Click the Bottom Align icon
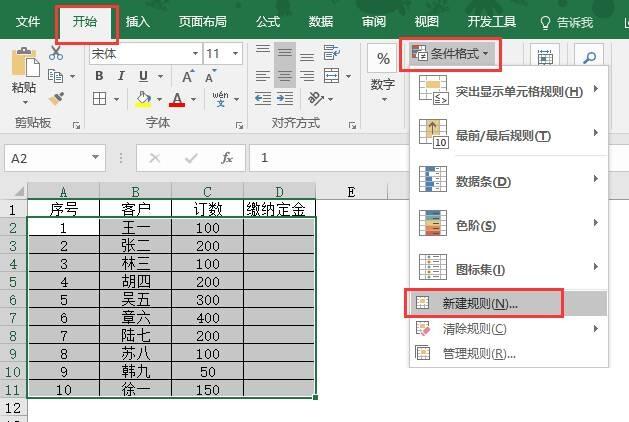629x422 pixels. (307, 57)
